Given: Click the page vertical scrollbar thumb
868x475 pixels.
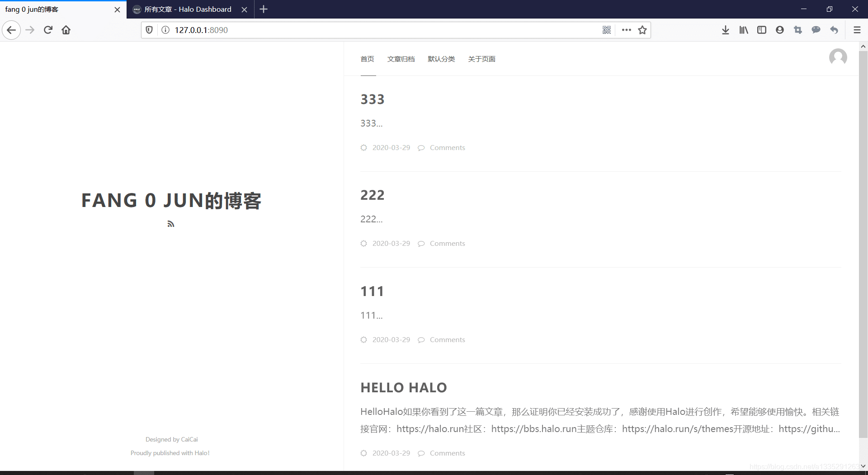Looking at the screenshot, I should point(863,244).
